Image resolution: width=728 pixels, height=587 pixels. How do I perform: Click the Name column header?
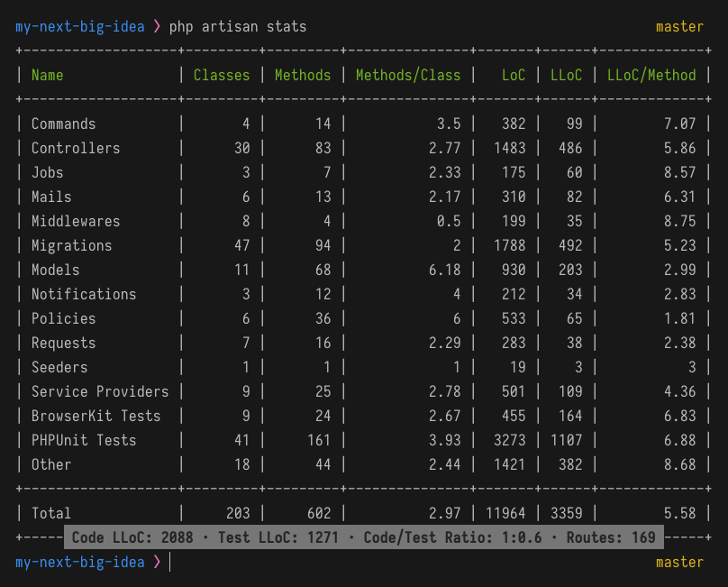[47, 75]
